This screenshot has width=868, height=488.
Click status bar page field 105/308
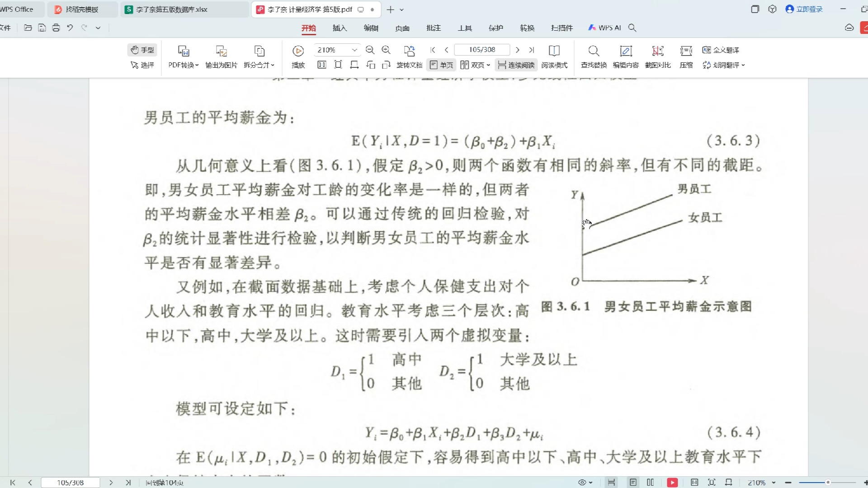71,483
